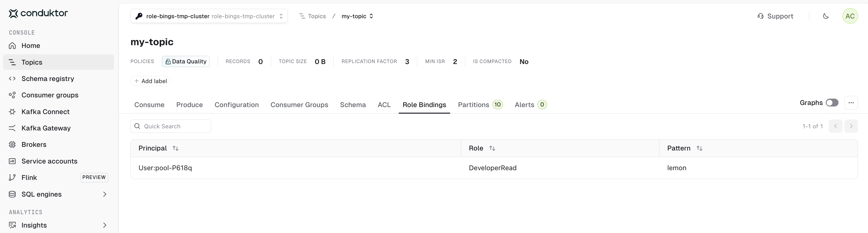Go to Topics breadcrumb link
The image size is (868, 233).
click(x=313, y=16)
